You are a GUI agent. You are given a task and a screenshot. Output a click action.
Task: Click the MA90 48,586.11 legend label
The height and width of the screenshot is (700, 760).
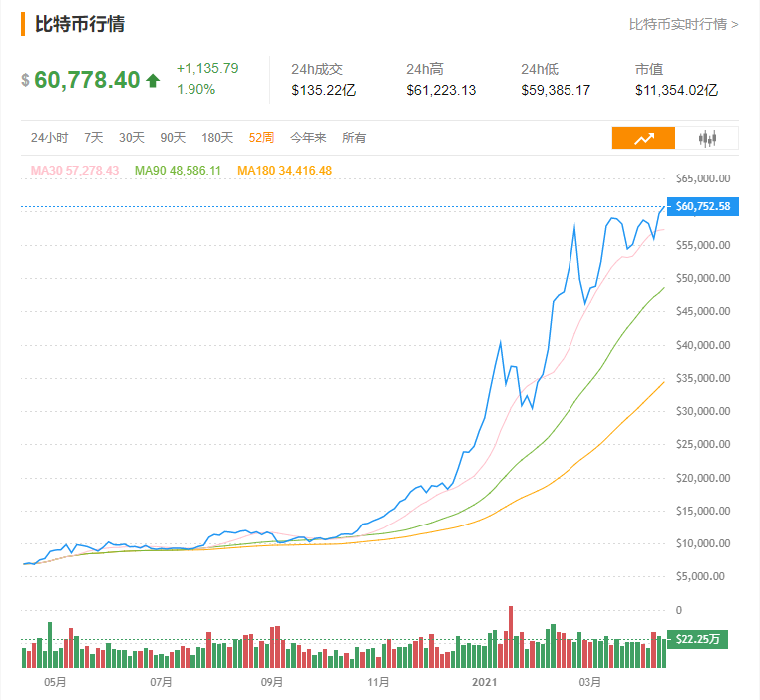[x=178, y=171]
